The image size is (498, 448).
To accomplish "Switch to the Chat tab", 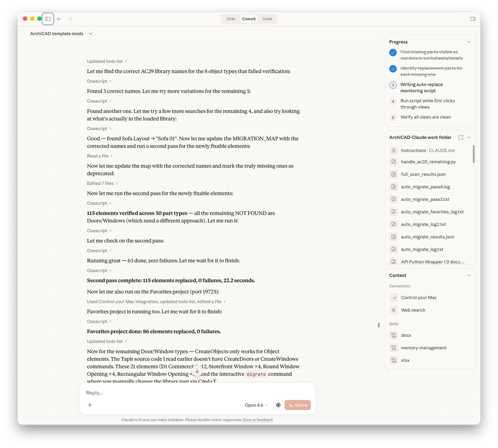I will point(231,19).
